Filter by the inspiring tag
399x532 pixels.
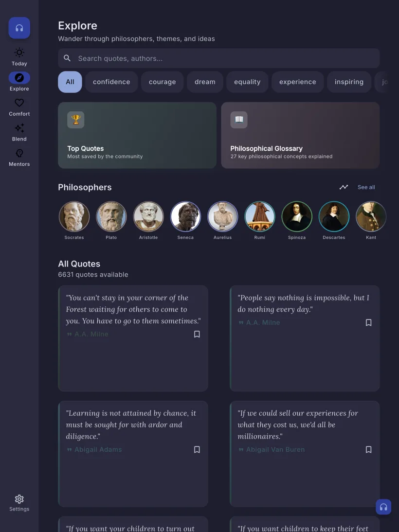tap(349, 82)
